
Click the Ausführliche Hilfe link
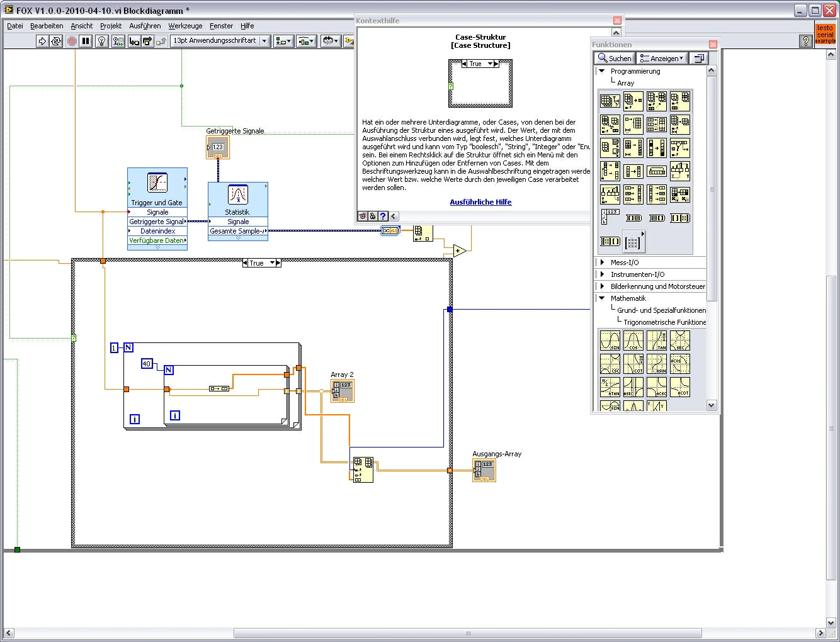[480, 202]
